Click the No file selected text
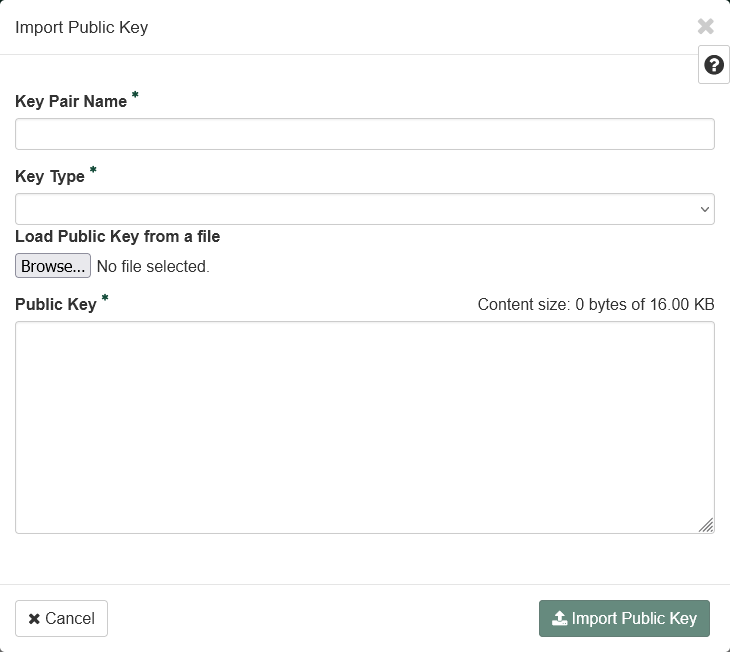This screenshot has height=652, width=730. [x=153, y=267]
